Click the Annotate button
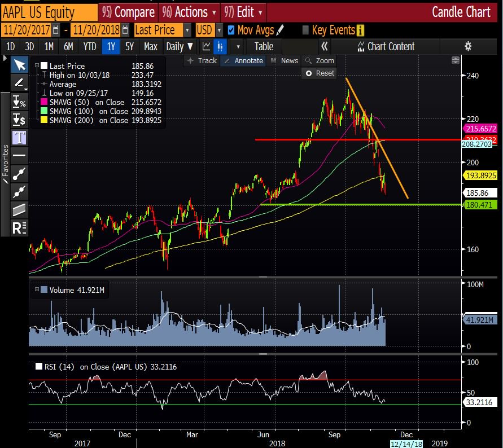The width and height of the screenshot is (503, 448). tap(243, 60)
